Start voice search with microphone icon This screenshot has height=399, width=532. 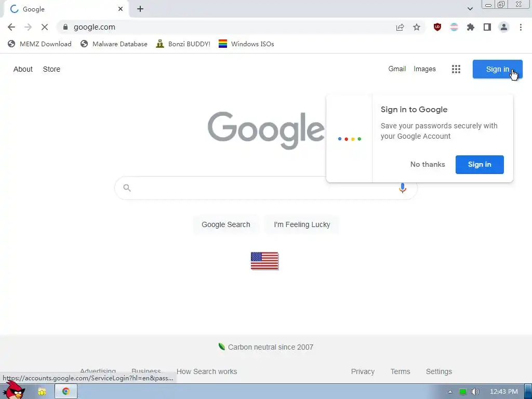click(403, 188)
